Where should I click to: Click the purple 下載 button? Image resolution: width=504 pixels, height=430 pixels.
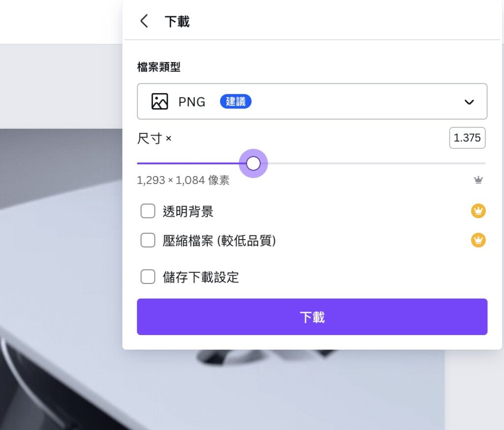312,317
